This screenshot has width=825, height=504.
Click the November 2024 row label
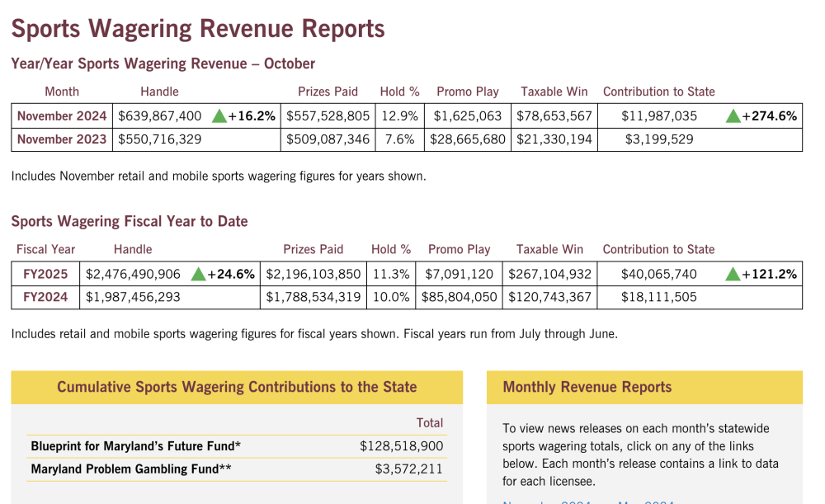[62, 115]
